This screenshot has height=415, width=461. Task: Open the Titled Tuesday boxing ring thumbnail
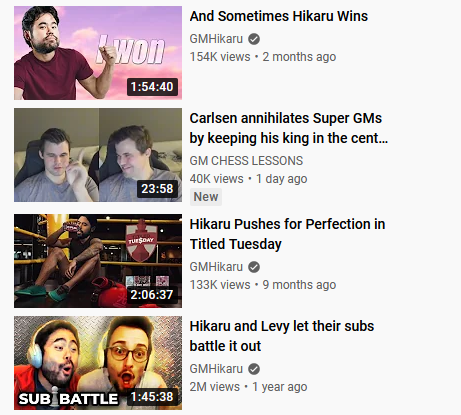pyautogui.click(x=98, y=261)
